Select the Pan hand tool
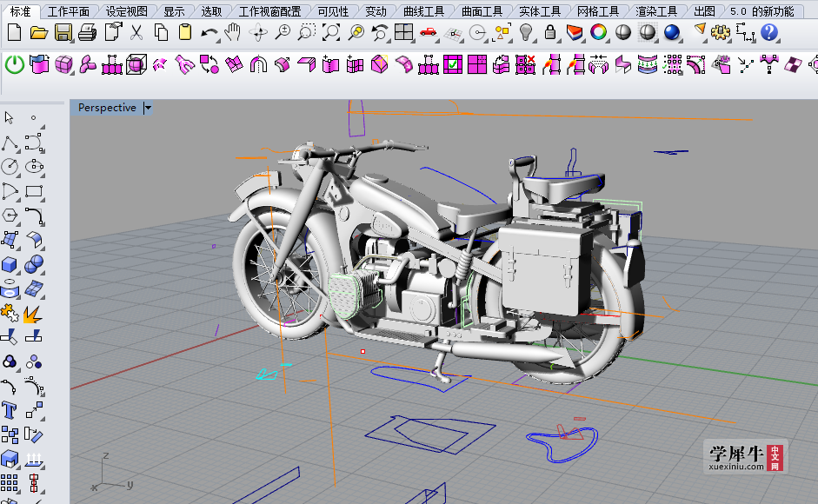Viewport: 818px width, 504px height. coord(233,33)
